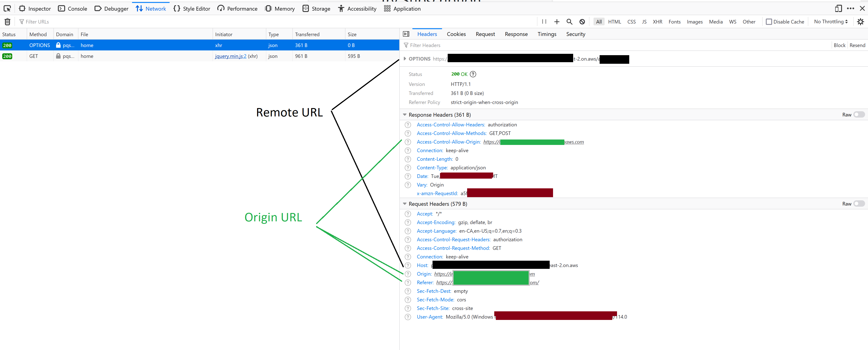Open network settings gear icon
The image size is (868, 350).
pyautogui.click(x=860, y=21)
